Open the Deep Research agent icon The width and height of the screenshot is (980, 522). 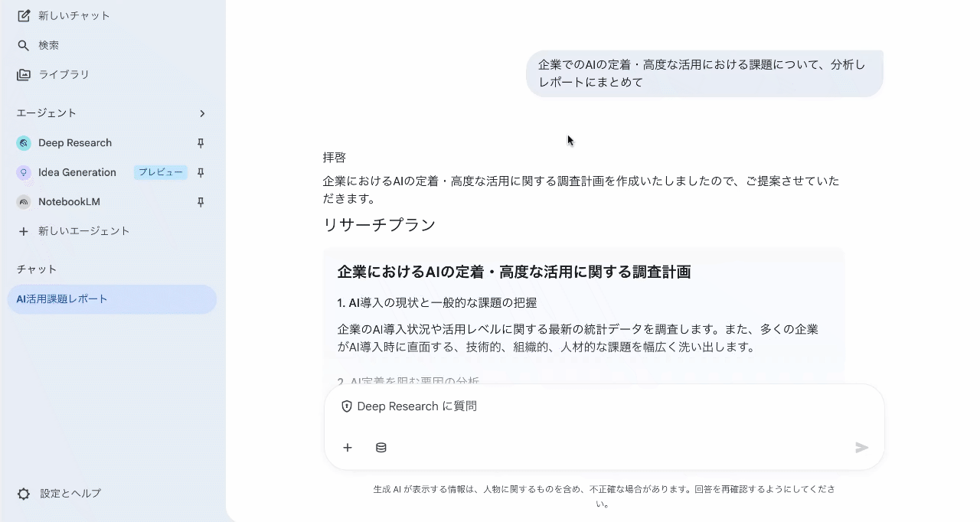tap(24, 143)
